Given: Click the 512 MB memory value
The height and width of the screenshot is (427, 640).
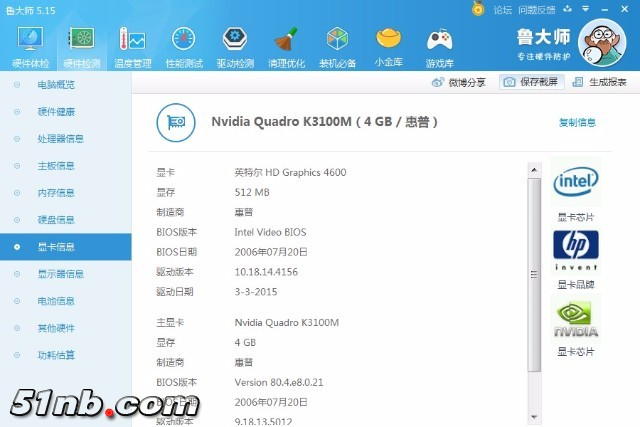Looking at the screenshot, I should click(252, 192).
